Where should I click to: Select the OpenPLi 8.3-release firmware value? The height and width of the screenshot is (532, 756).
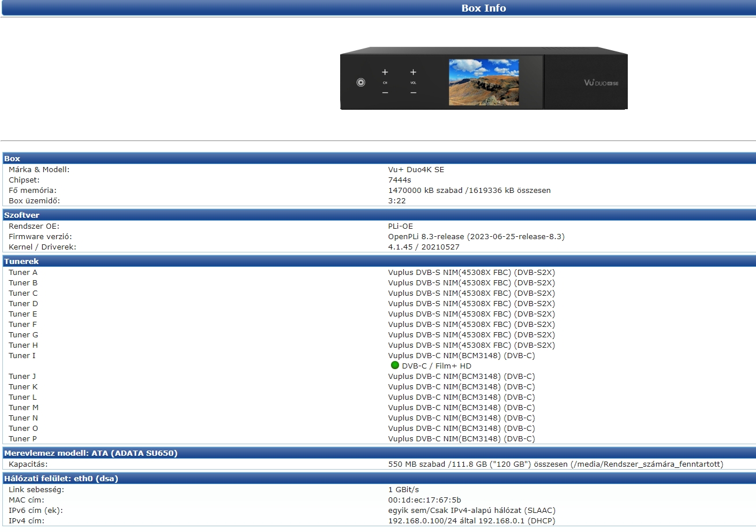(476, 237)
